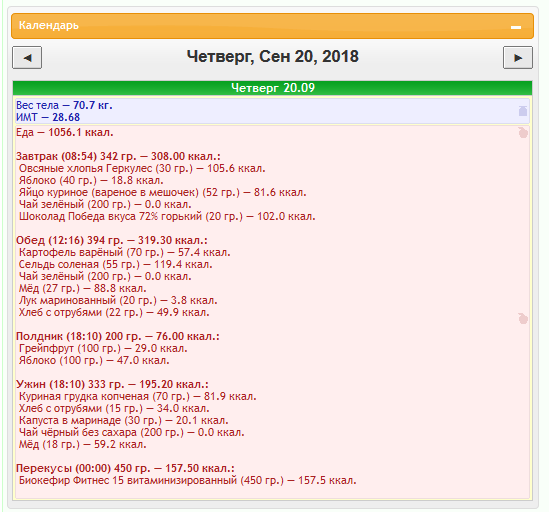This screenshot has width=549, height=512.
Task: Click the Мёд (27 гр.) — 88.8 ккал. row
Action: [83, 288]
